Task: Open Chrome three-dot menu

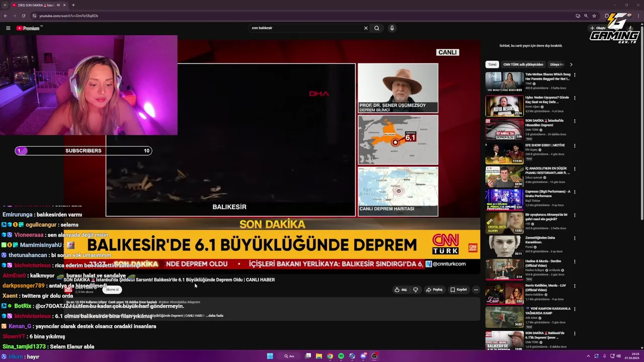Action: point(639,16)
